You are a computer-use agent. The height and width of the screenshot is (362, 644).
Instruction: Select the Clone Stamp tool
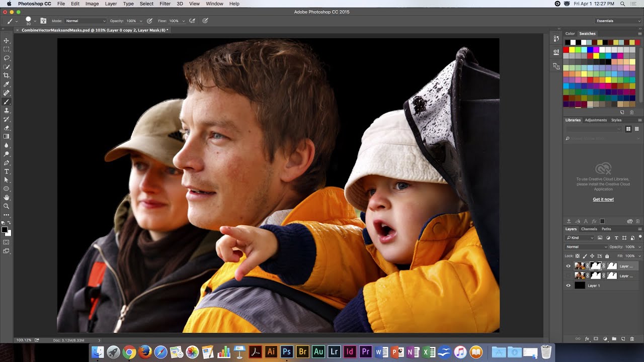(7, 110)
